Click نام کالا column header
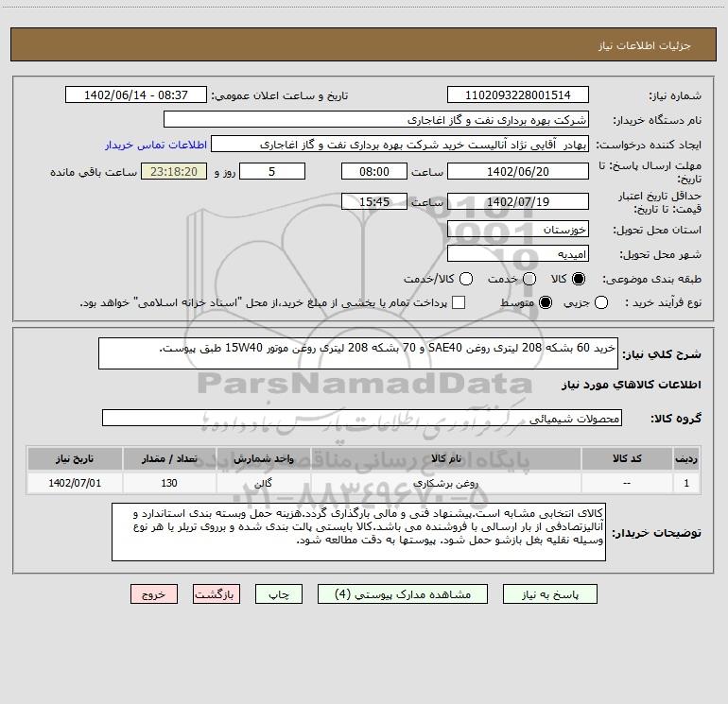Image resolution: width=728 pixels, height=704 pixels. pos(445,459)
